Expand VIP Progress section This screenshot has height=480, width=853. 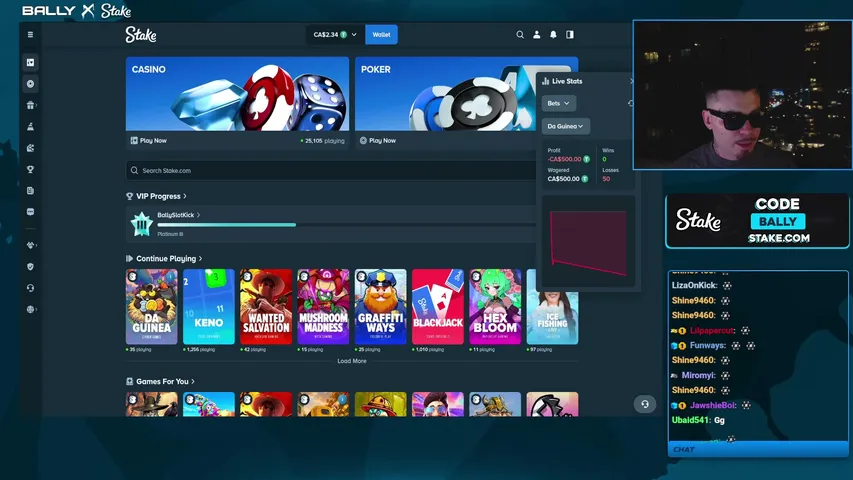157,196
